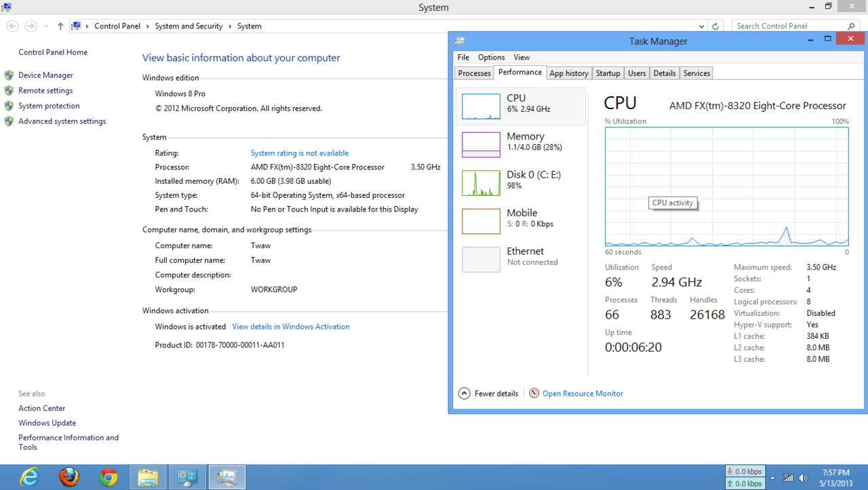This screenshot has width=868, height=490.
Task: Show hidden system tray icons
Action: (772, 478)
